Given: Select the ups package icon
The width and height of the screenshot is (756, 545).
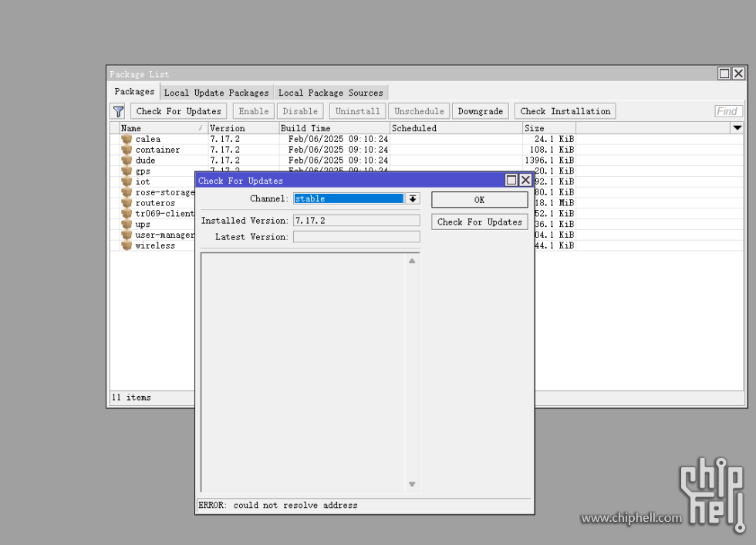Looking at the screenshot, I should click(x=127, y=224).
